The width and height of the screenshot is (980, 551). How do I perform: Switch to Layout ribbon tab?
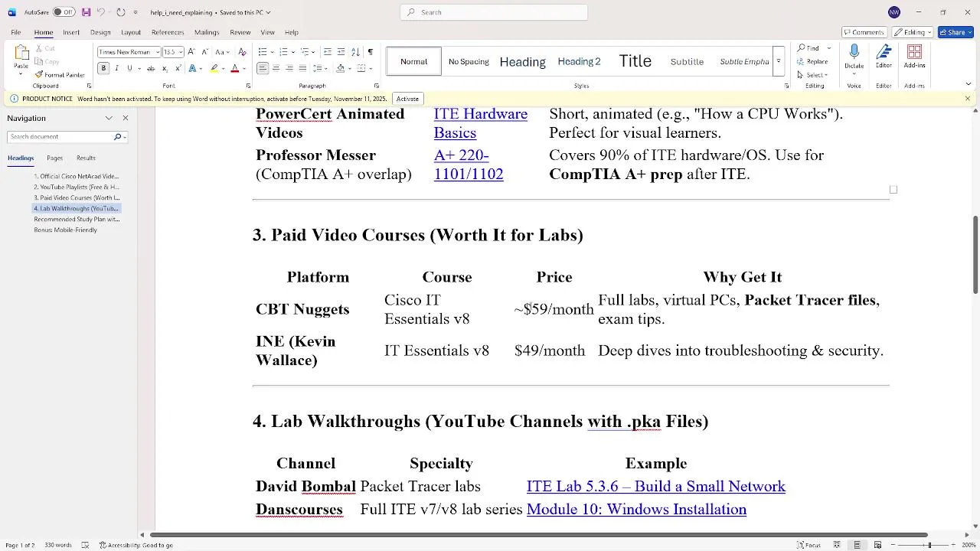(x=131, y=32)
